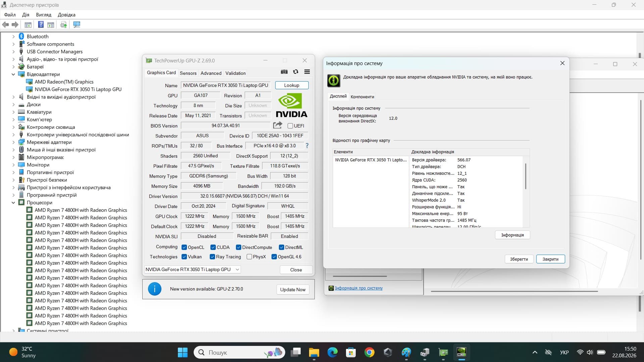Click the Task View taskbar icon
The height and width of the screenshot is (362, 644).
coord(296,352)
